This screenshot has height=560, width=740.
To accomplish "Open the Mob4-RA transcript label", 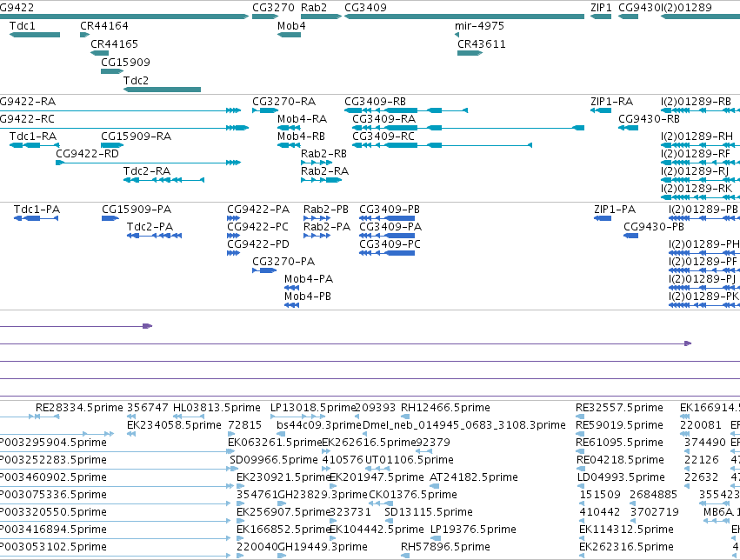I will tap(302, 119).
